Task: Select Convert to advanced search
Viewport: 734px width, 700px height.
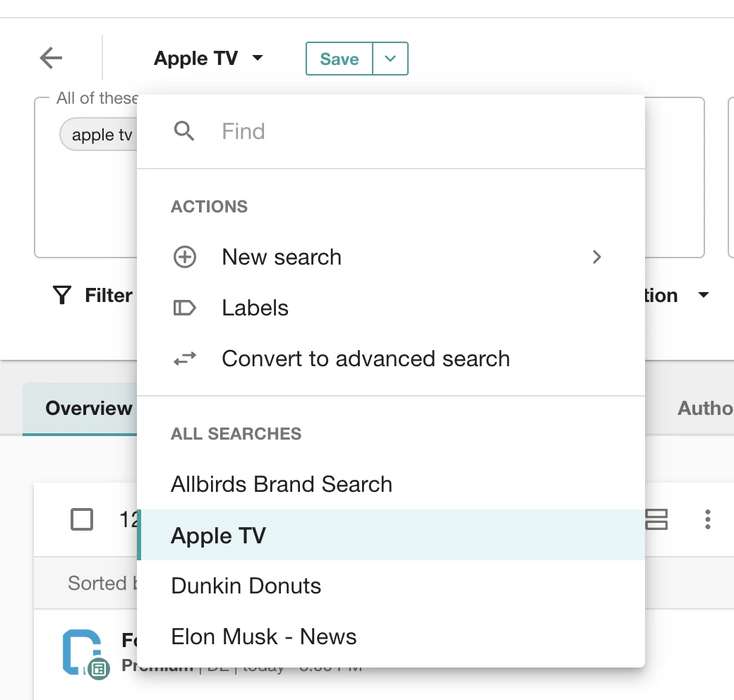Action: [x=390, y=359]
